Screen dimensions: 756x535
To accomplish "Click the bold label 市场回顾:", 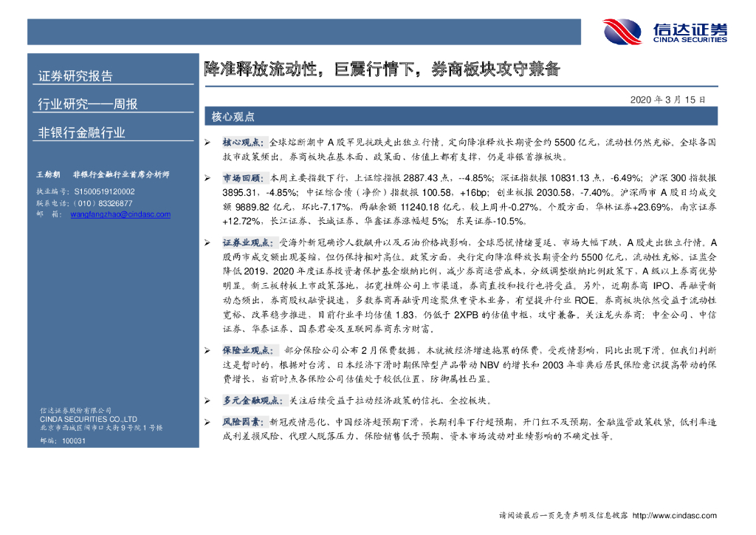I will tap(243, 178).
